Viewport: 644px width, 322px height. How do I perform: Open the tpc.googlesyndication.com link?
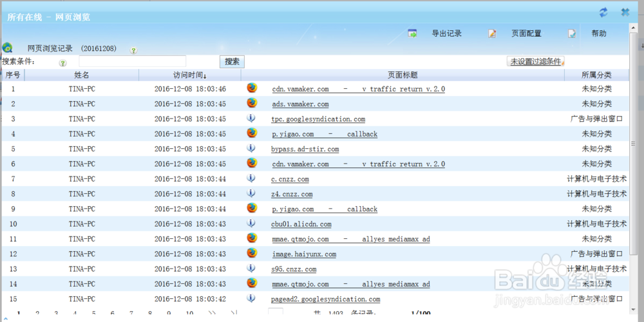(318, 119)
